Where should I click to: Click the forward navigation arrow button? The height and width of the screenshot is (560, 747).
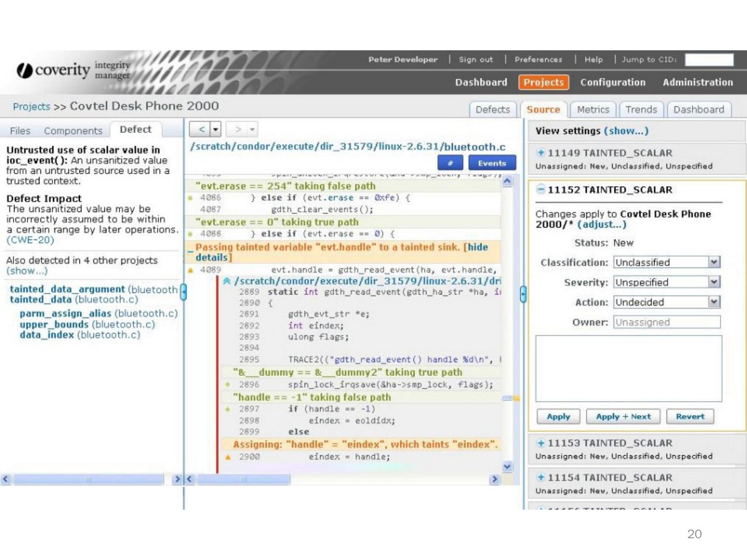[238, 129]
